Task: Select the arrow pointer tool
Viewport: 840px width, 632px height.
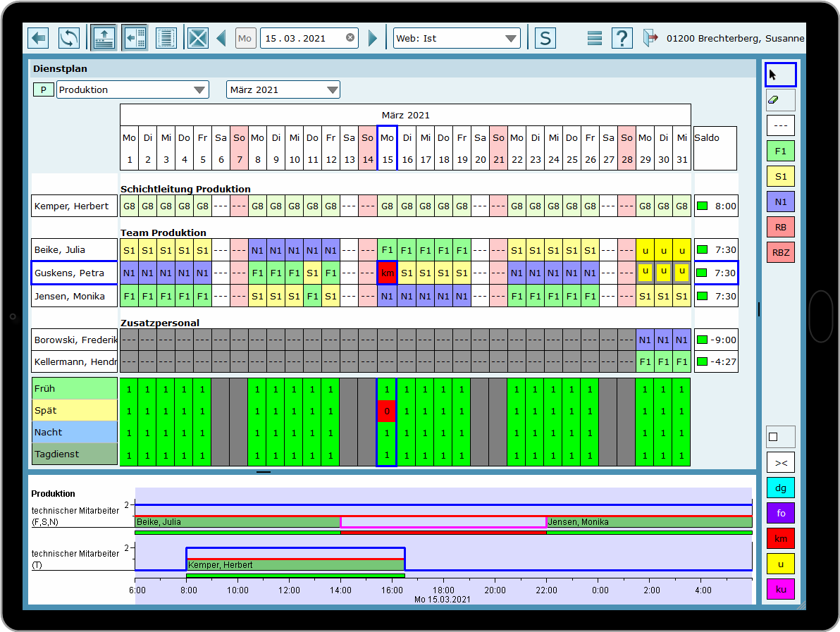Action: coord(780,74)
